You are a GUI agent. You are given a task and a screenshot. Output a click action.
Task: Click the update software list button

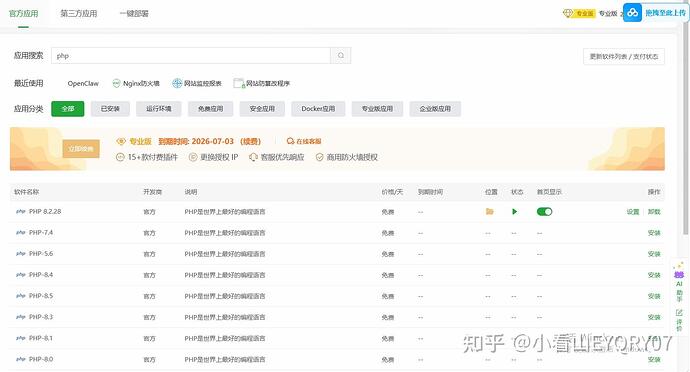(624, 56)
